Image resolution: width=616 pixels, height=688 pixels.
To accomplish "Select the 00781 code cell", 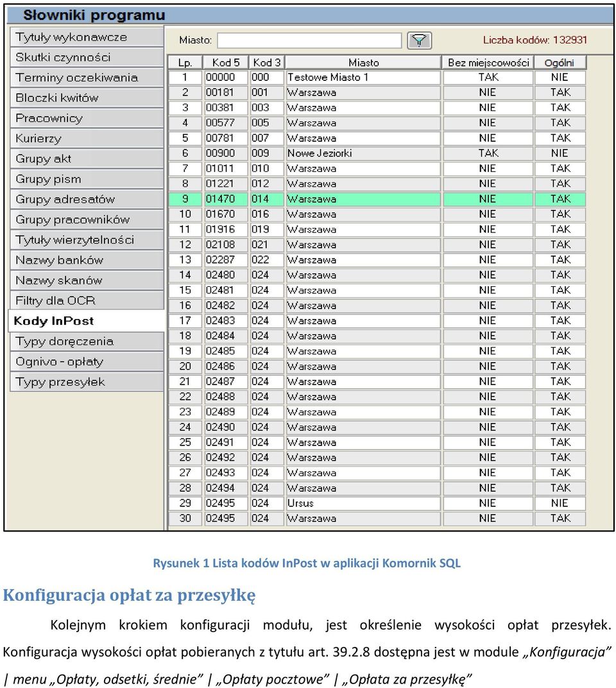I will 226,138.
